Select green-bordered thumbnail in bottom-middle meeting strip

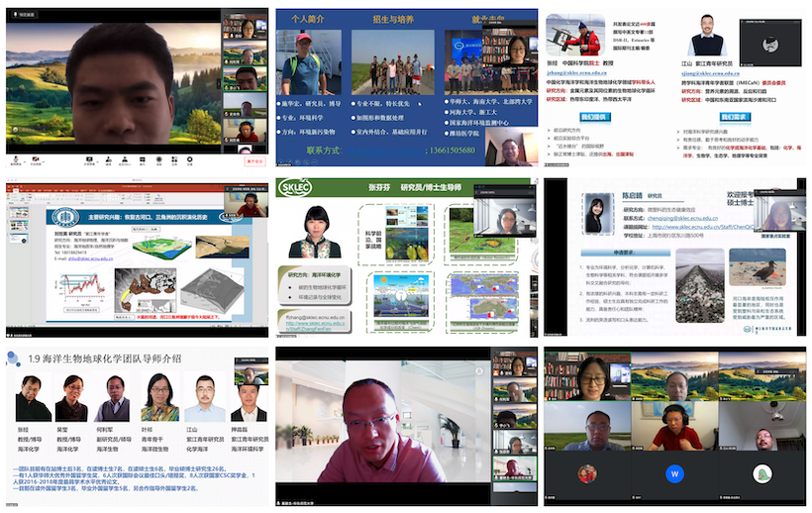click(515, 468)
